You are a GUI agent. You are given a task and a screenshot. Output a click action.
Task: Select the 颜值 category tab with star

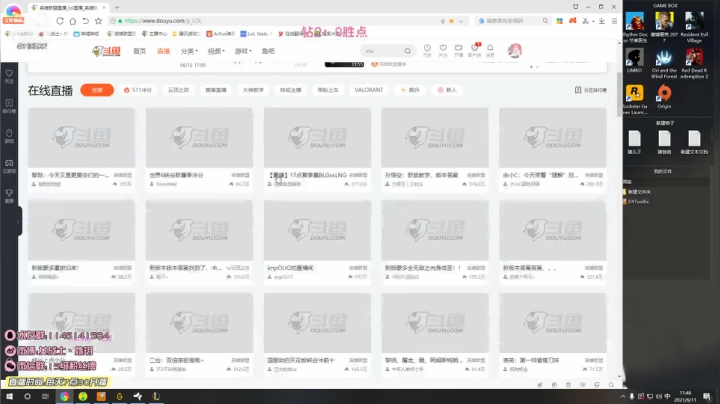(410, 90)
